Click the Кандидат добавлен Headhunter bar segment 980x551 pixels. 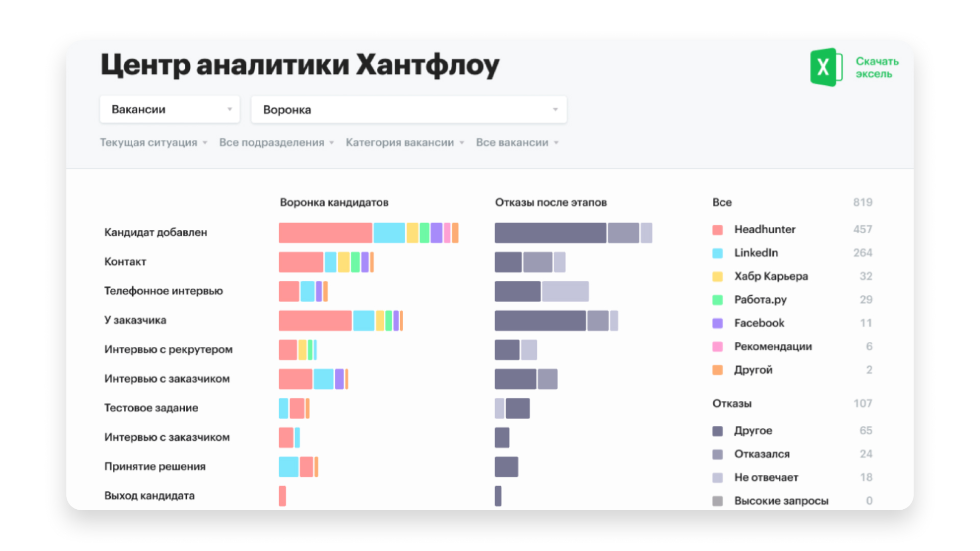pos(325,233)
